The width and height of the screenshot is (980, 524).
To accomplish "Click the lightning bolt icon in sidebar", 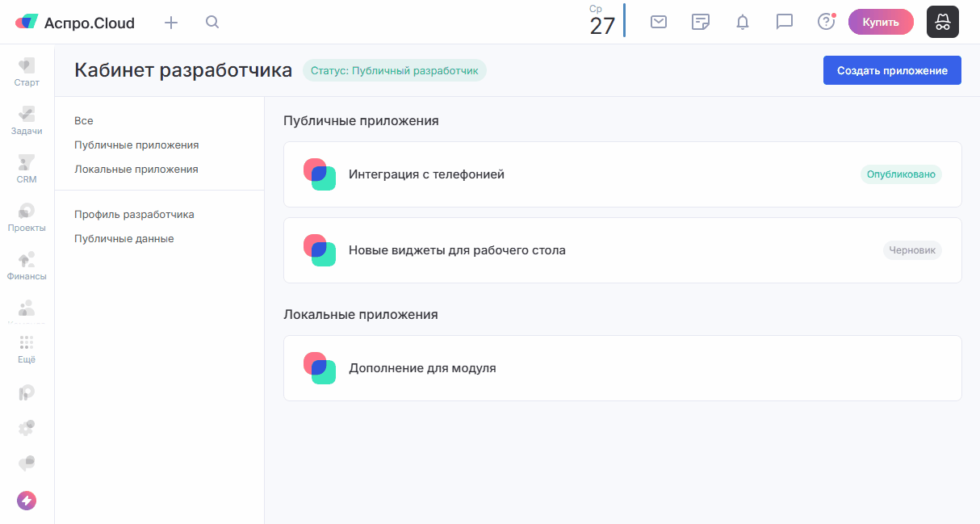I will pyautogui.click(x=27, y=501).
